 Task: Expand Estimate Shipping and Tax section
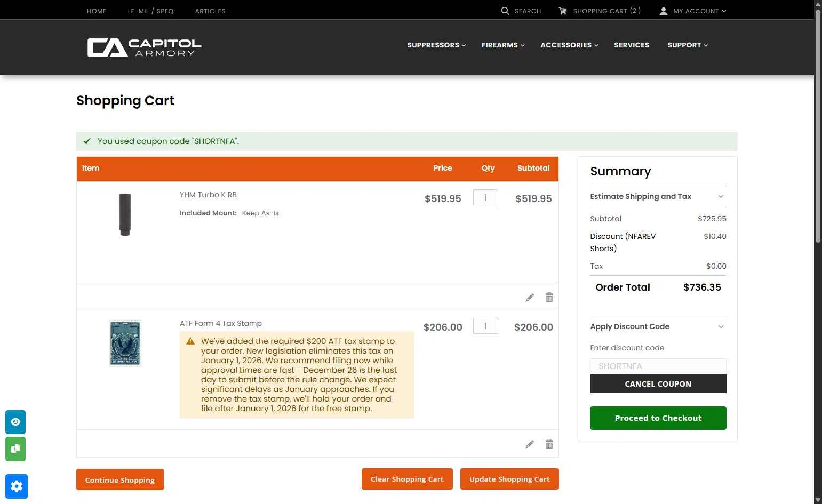(x=658, y=196)
